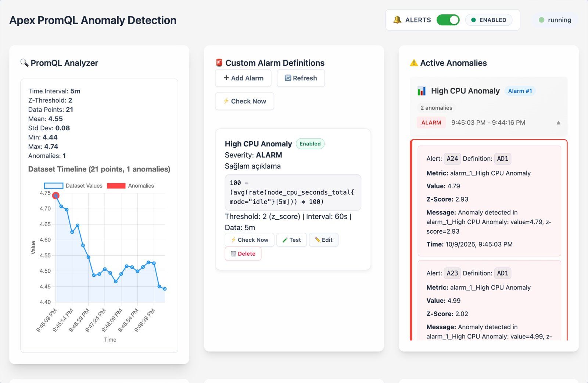Click the bar chart icon of High CPU Anomaly
588x383 pixels.
coord(422,91)
